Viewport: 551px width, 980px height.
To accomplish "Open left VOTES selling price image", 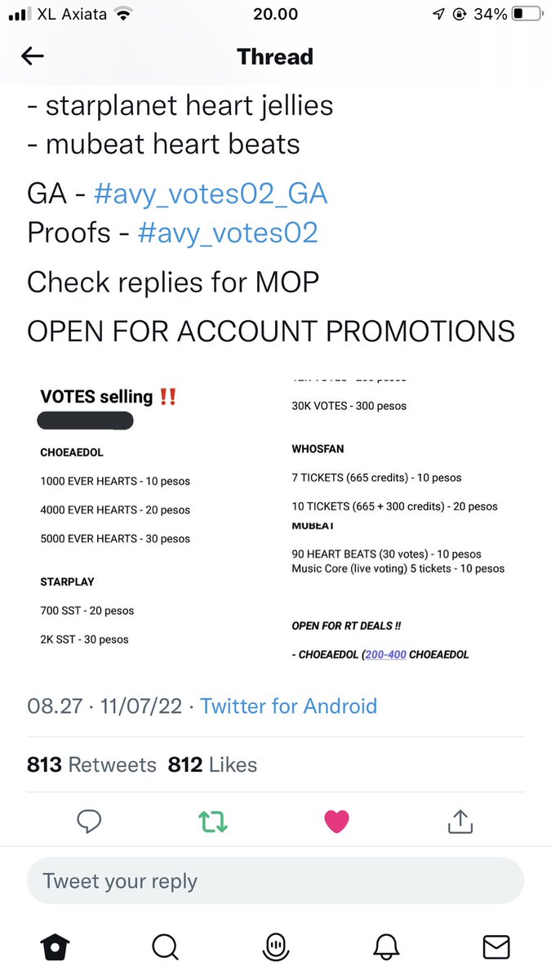I will point(149,519).
